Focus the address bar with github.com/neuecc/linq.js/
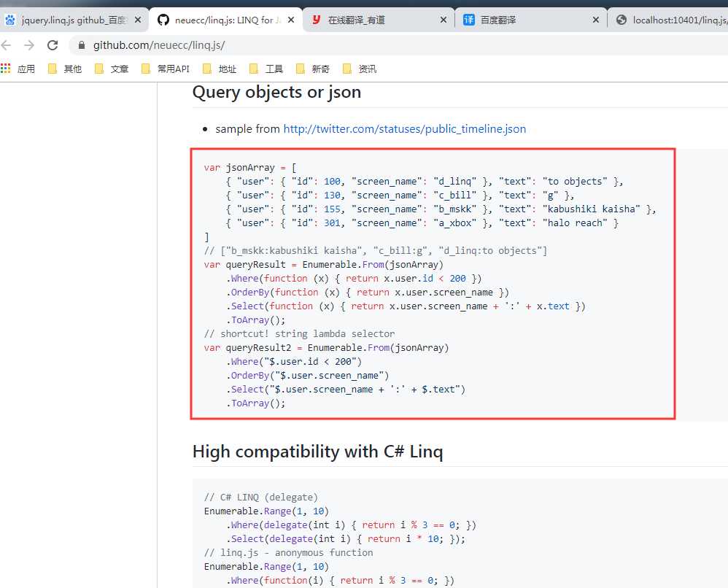The image size is (728, 588). click(399, 45)
